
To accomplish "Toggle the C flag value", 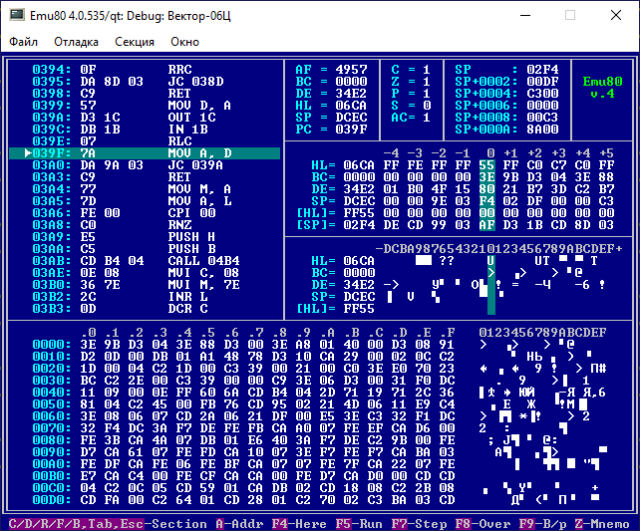I will (x=426, y=69).
